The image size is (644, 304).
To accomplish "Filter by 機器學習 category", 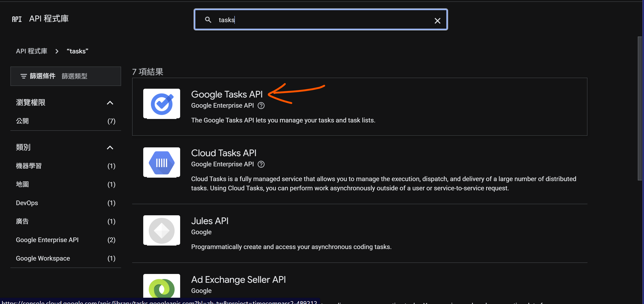I will pos(29,166).
